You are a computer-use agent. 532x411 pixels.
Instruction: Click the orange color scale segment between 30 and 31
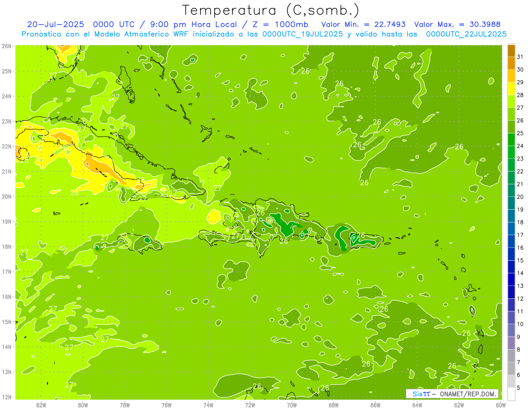(x=511, y=63)
